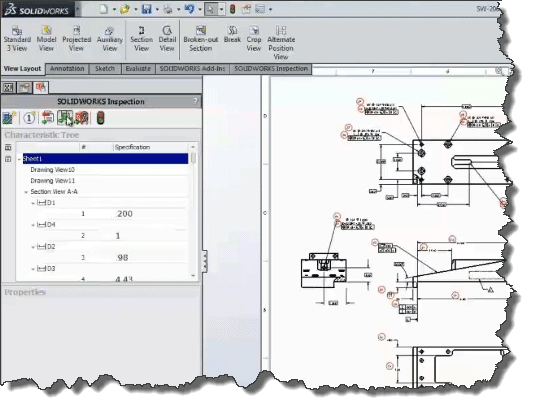The height and width of the screenshot is (417, 541).
Task: Click the balloon number 1 icon in Inspection panel
Action: click(29, 118)
